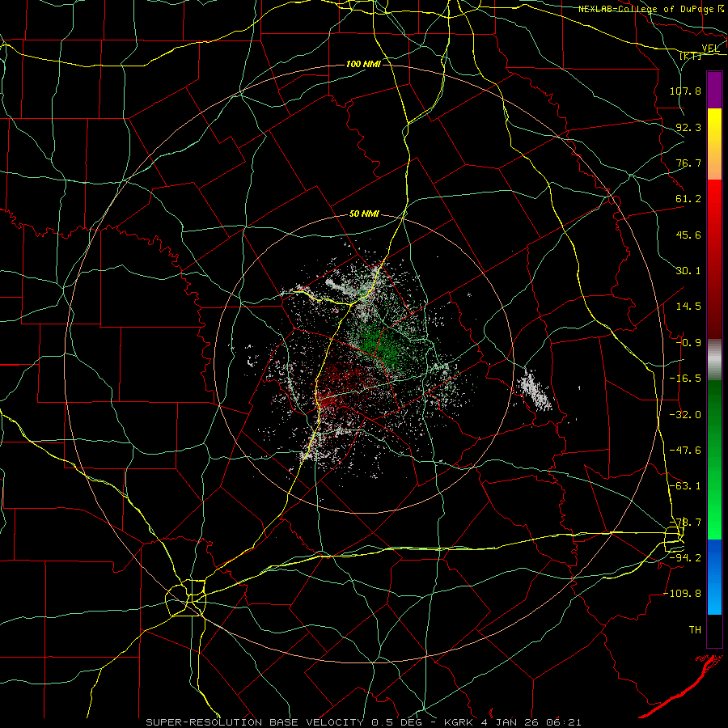The height and width of the screenshot is (728, 728).
Task: Click the purple segment of the color bar
Action: click(714, 91)
